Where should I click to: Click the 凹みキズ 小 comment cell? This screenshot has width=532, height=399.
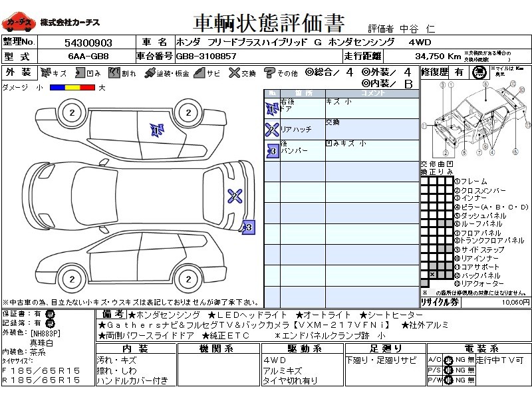coord(372,150)
